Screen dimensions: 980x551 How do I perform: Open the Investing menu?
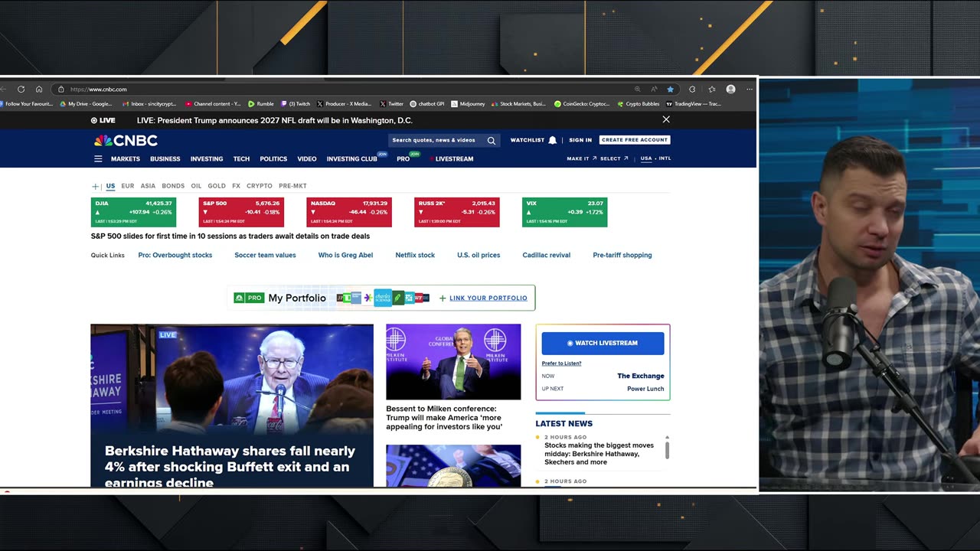(207, 159)
